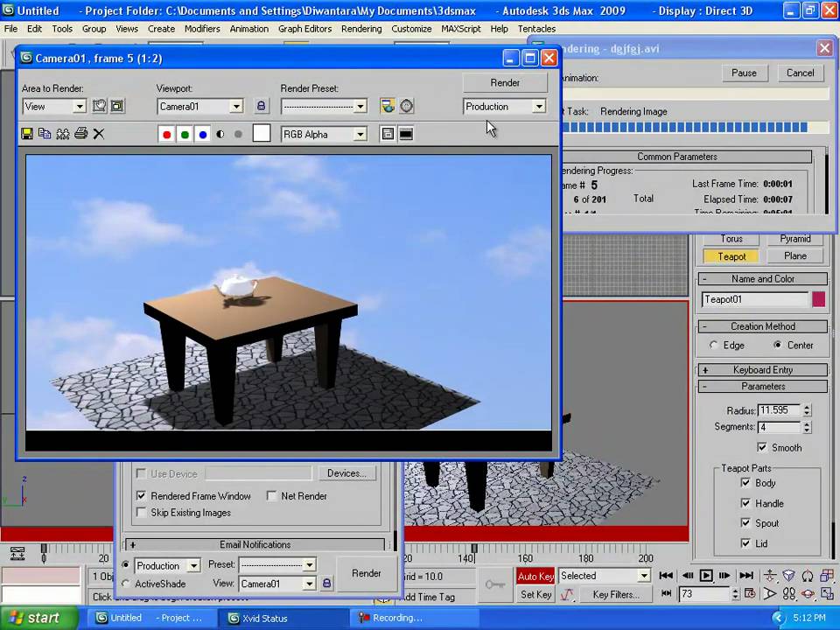Click the Teapot01 object color swatch
This screenshot has height=630, width=840.
pyautogui.click(x=819, y=299)
